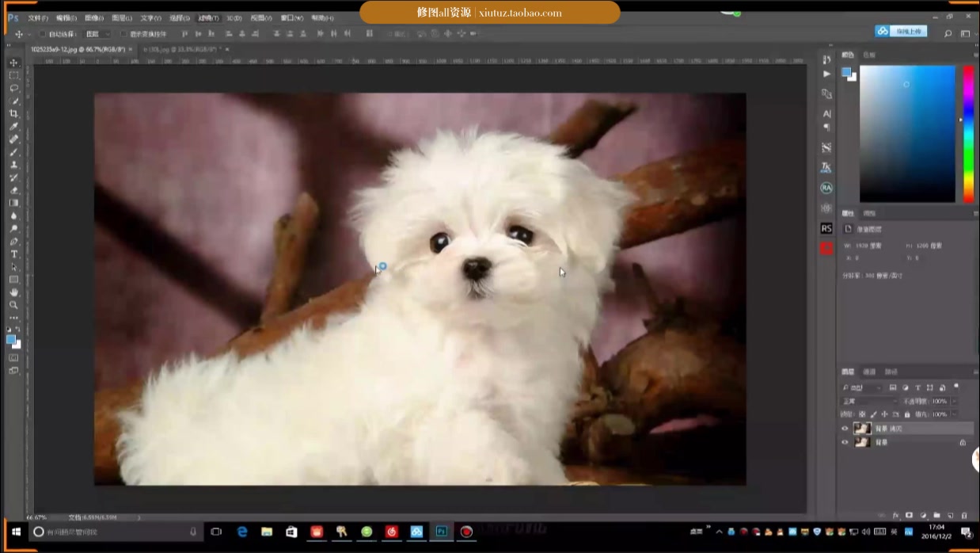Select the Lasso tool
This screenshot has height=553, width=980.
tap(13, 88)
